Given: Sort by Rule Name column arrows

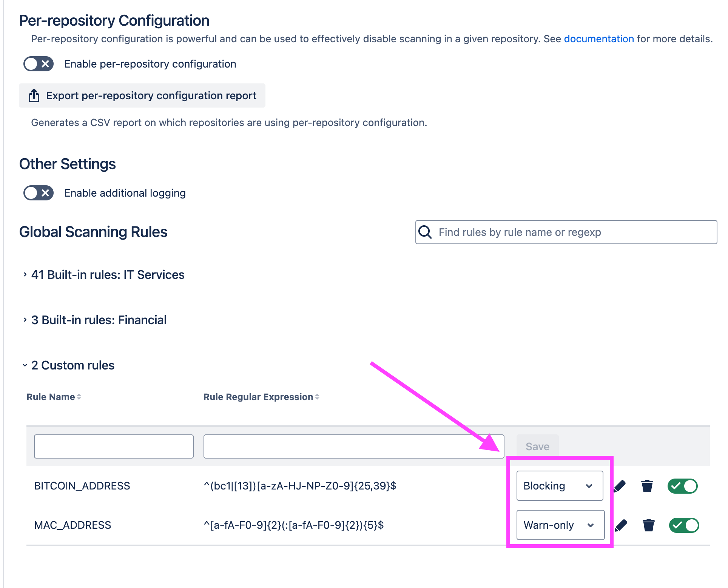Looking at the screenshot, I should point(79,397).
